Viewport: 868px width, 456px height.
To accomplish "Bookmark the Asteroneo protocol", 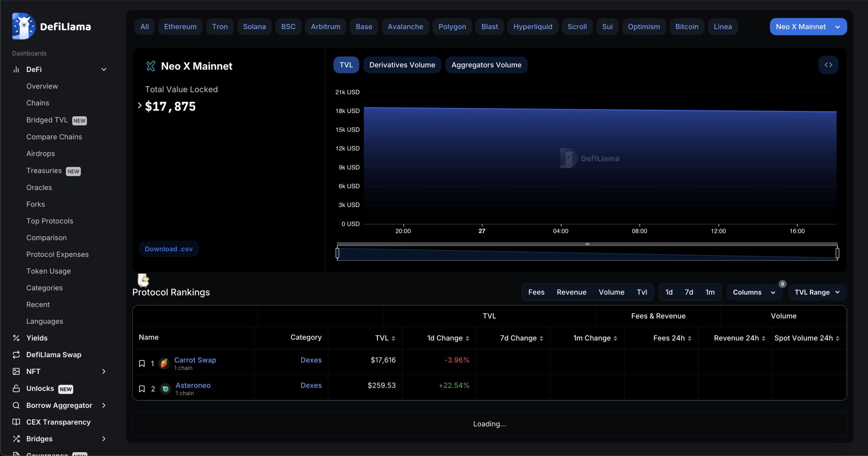I will [x=142, y=389].
